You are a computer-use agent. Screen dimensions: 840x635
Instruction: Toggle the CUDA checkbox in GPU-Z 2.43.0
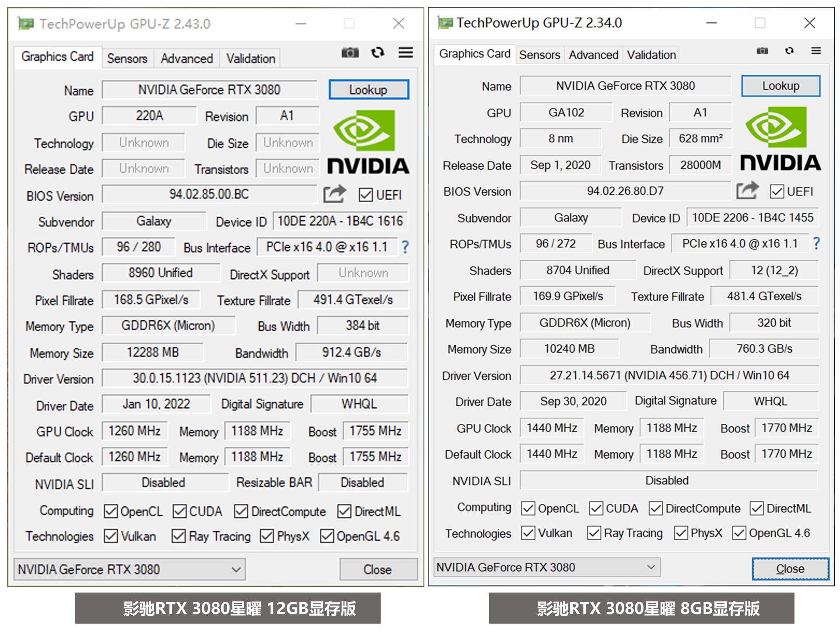click(x=179, y=511)
